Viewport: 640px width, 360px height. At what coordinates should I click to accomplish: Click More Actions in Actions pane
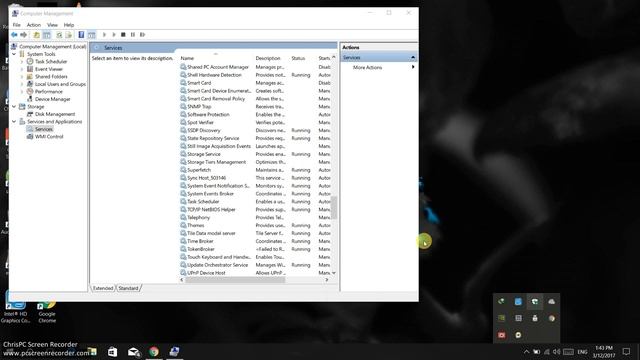point(367,67)
